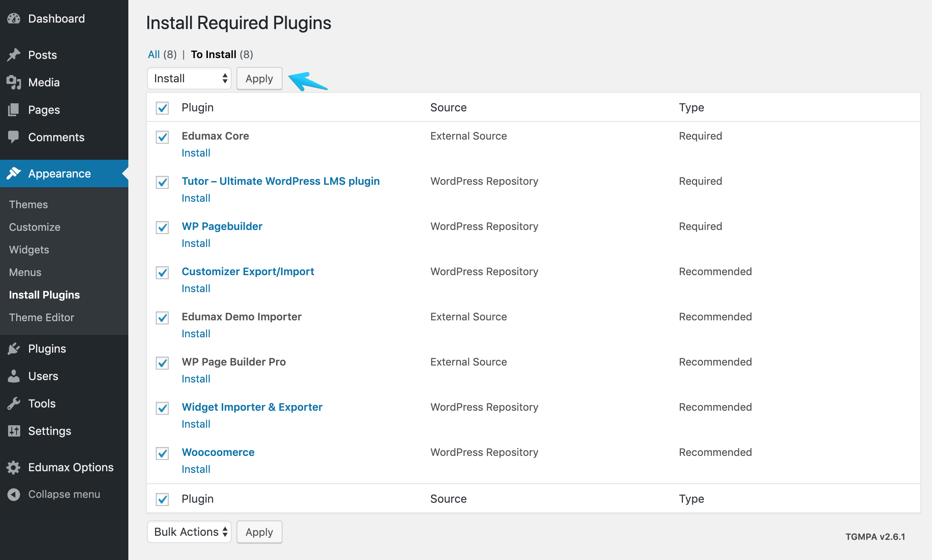
Task: Click the Collapse menu arrow icon
Action: point(14,494)
